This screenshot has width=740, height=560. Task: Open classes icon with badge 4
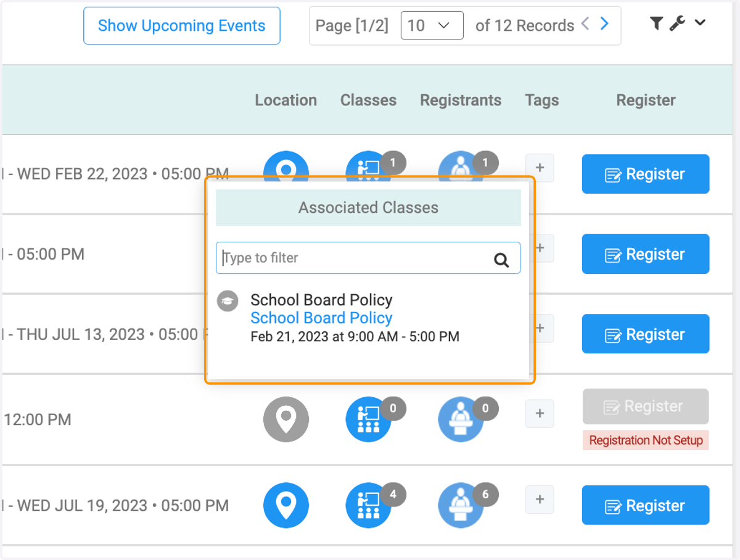click(369, 506)
